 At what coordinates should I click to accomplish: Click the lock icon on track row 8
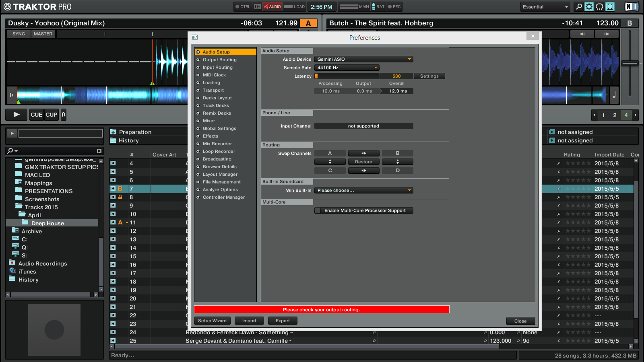(x=120, y=197)
